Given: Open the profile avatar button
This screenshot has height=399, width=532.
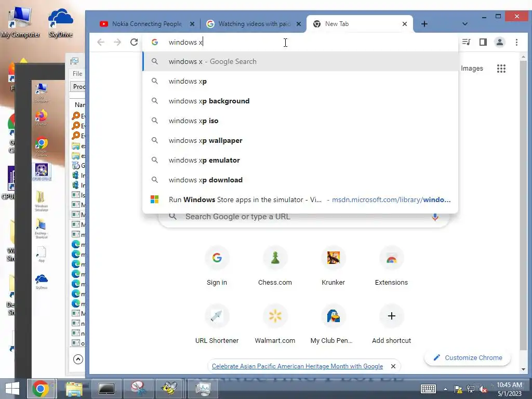Looking at the screenshot, I should [499, 42].
